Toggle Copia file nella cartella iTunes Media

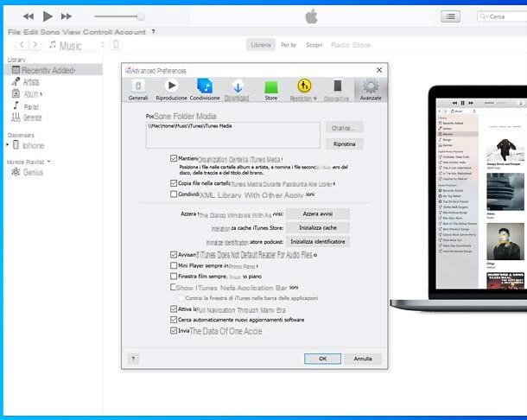click(x=174, y=183)
